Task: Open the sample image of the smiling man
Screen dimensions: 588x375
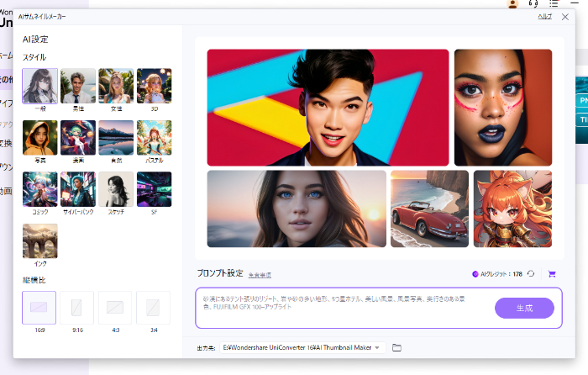Action: point(328,108)
